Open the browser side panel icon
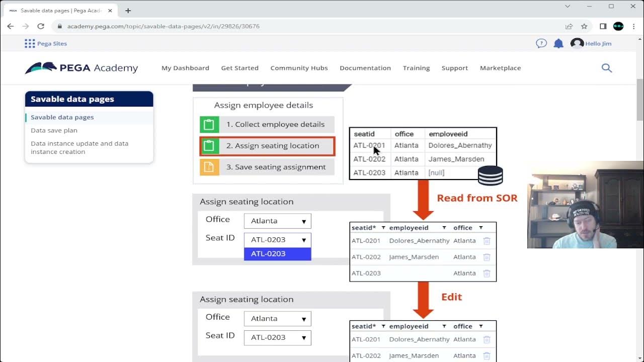Viewport: 644px width, 362px height. [x=603, y=26]
